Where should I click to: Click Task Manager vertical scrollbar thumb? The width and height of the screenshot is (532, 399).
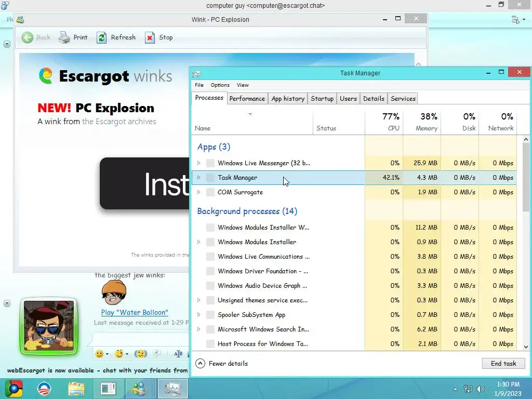click(526, 178)
